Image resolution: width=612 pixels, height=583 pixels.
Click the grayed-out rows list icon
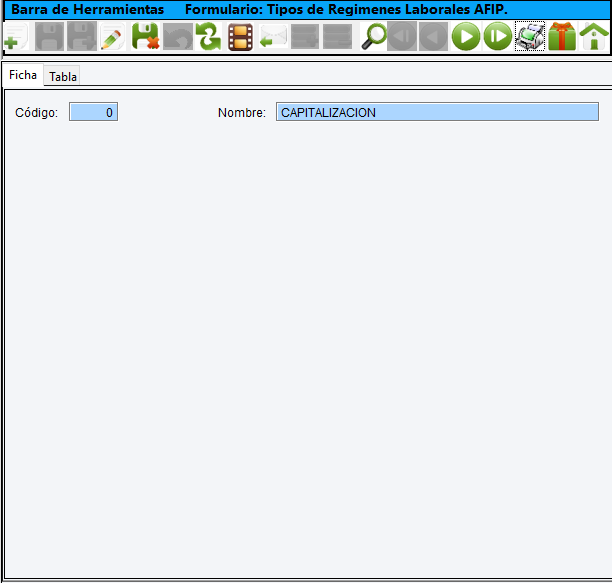pyautogui.click(x=338, y=37)
